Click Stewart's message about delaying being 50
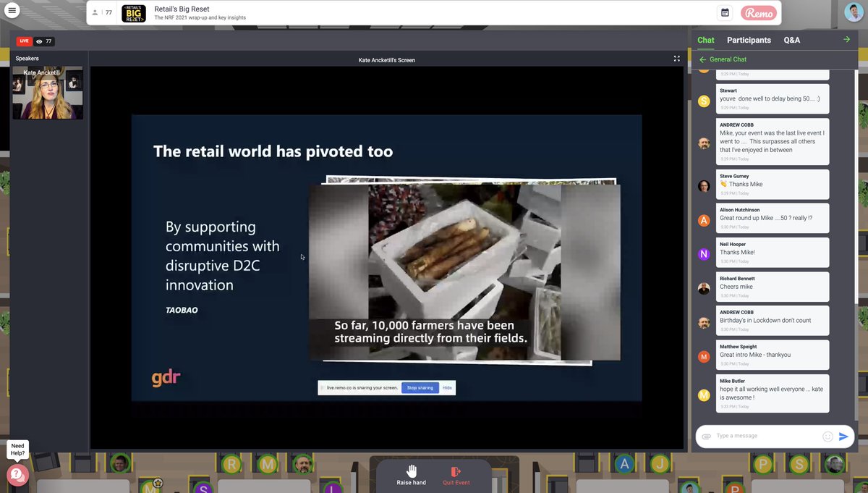 tap(772, 98)
